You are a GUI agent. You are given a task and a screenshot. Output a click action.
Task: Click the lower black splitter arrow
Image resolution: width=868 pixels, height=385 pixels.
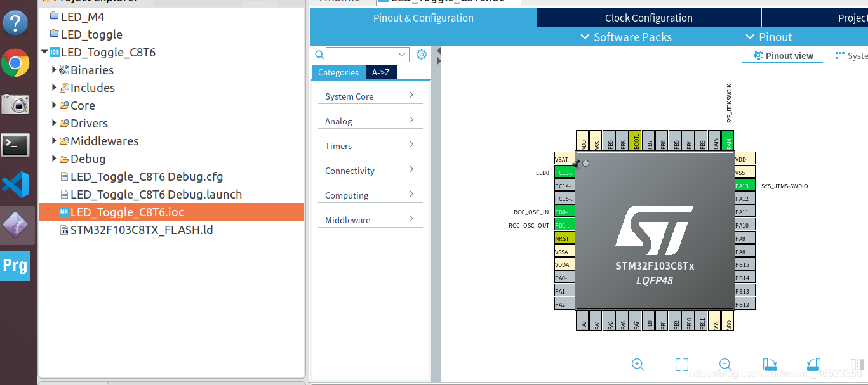coord(438,61)
